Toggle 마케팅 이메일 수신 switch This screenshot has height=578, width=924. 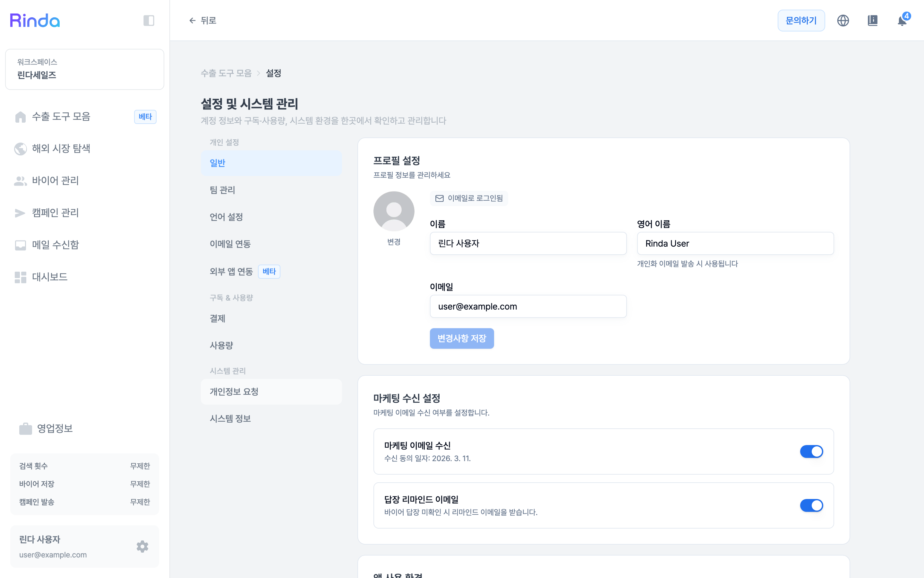[811, 451]
